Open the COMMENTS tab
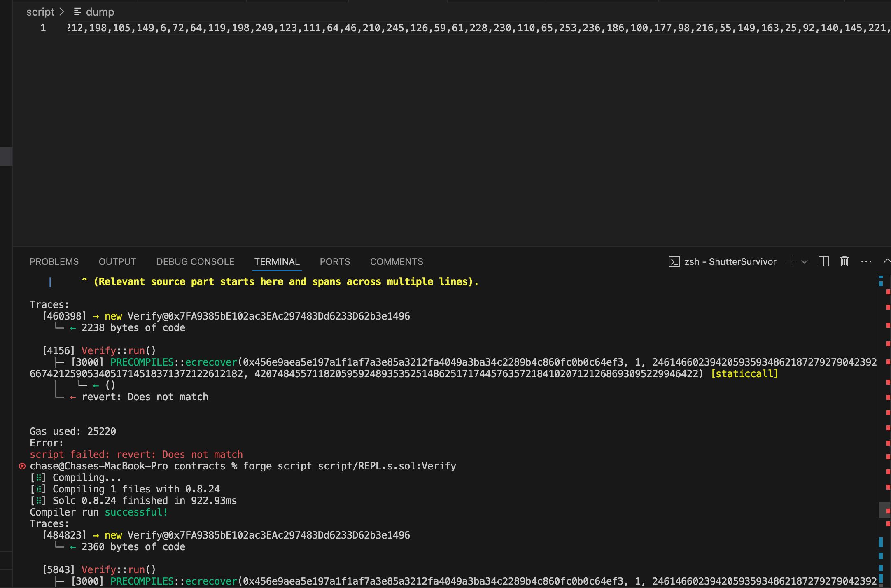This screenshot has width=891, height=588. 397,261
